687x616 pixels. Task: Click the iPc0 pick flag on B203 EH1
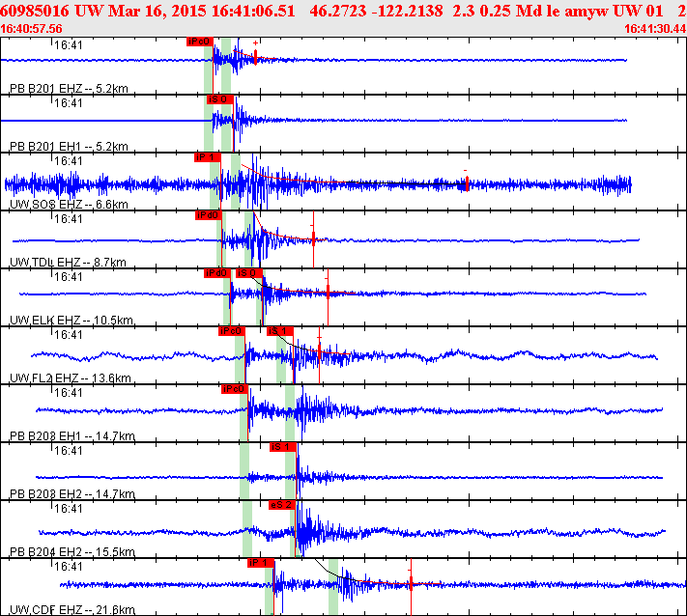click(x=235, y=389)
